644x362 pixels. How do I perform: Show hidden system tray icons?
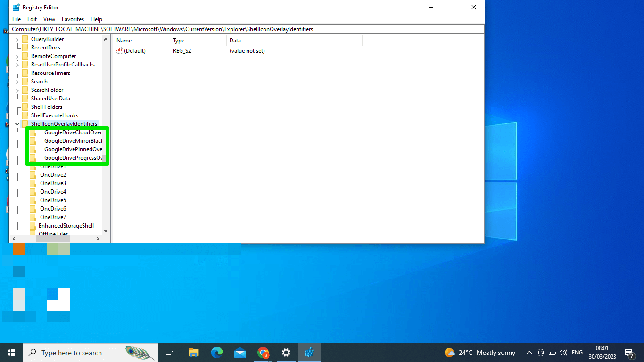click(529, 353)
